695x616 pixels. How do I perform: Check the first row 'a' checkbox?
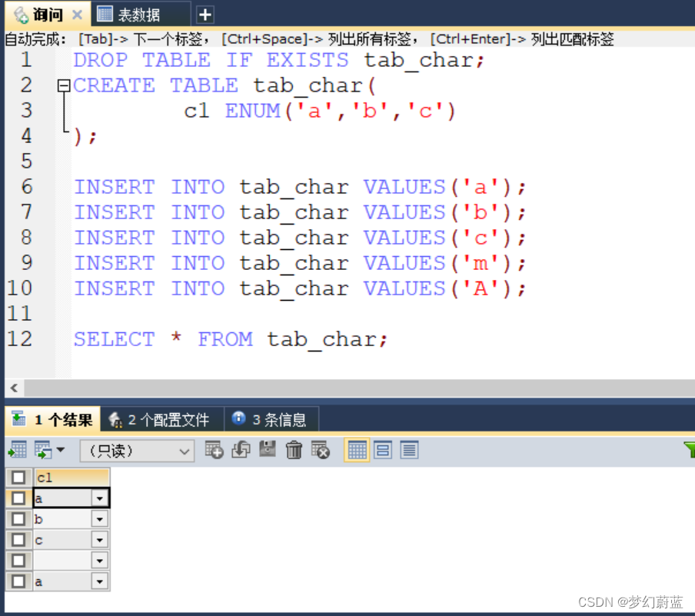tap(18, 498)
